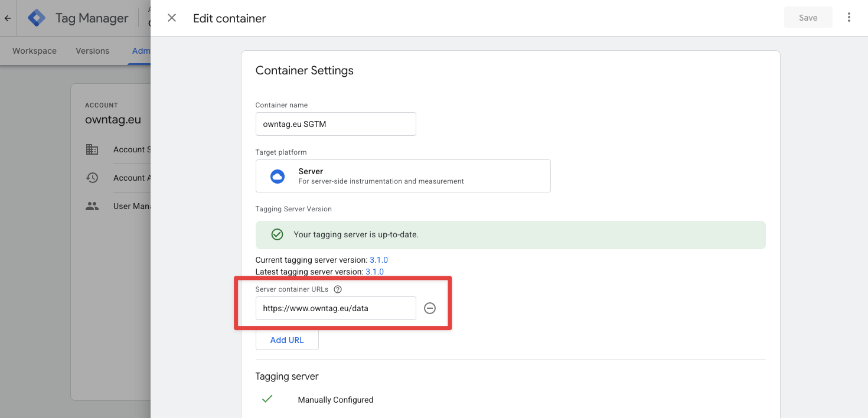Image resolution: width=868 pixels, height=418 pixels.
Task: Click the User Management people icon
Action: coord(92,207)
